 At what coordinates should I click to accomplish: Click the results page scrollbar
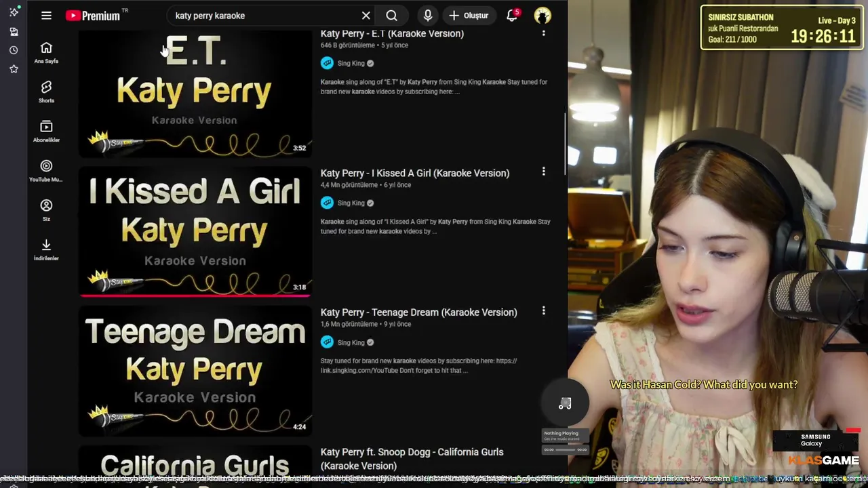click(565, 142)
